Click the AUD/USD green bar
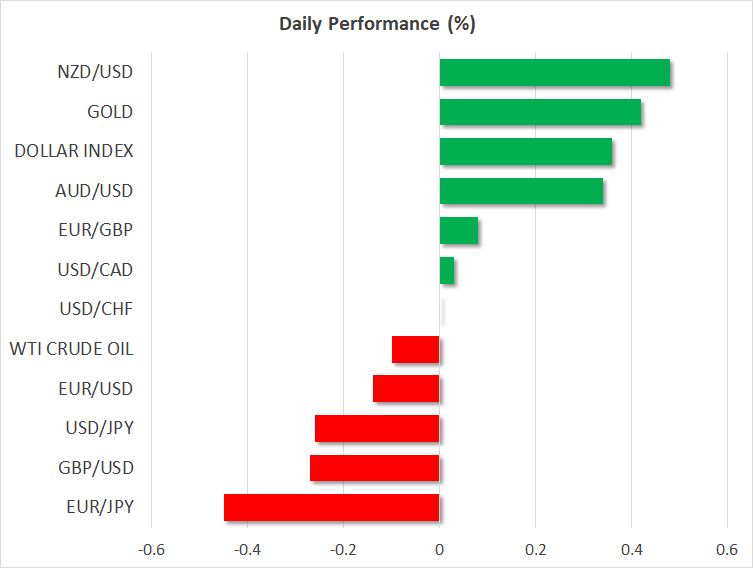 [x=521, y=191]
